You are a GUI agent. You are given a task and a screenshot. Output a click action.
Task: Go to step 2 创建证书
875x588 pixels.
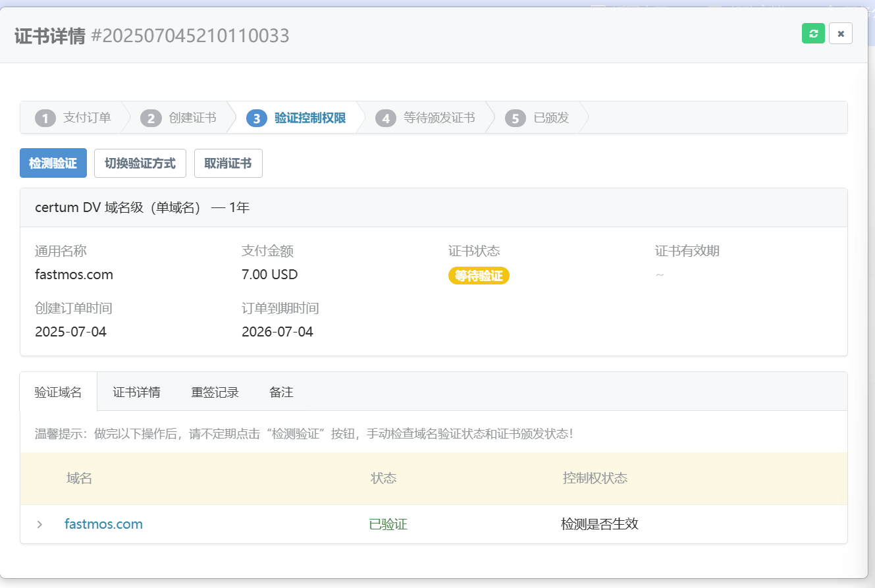[179, 118]
